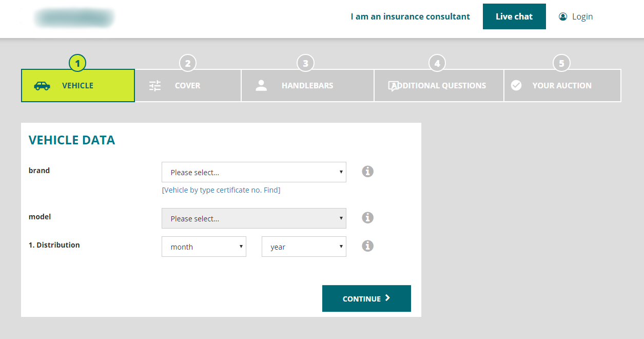Image resolution: width=644 pixels, height=339 pixels.
Task: Show info for the brand field
Action: tap(367, 172)
